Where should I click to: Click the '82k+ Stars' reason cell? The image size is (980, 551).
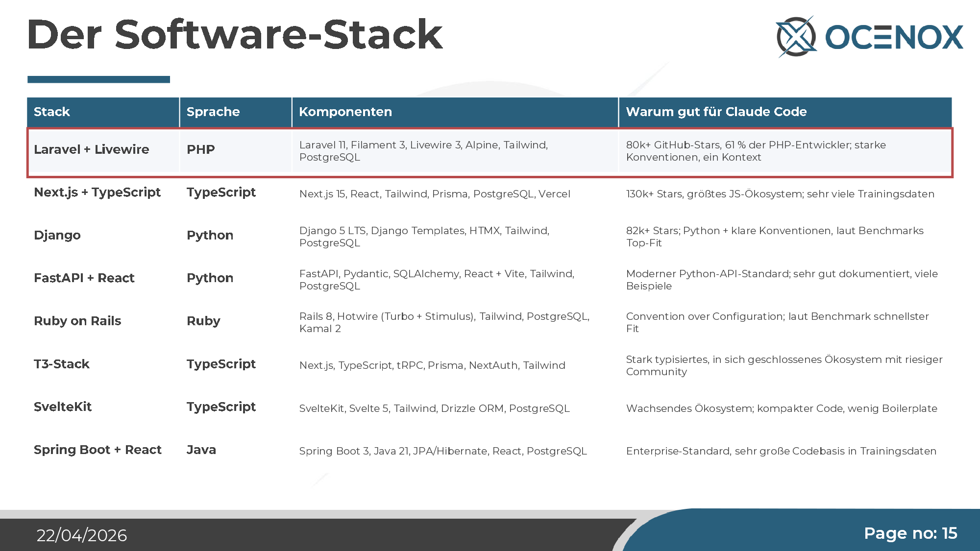(785, 237)
